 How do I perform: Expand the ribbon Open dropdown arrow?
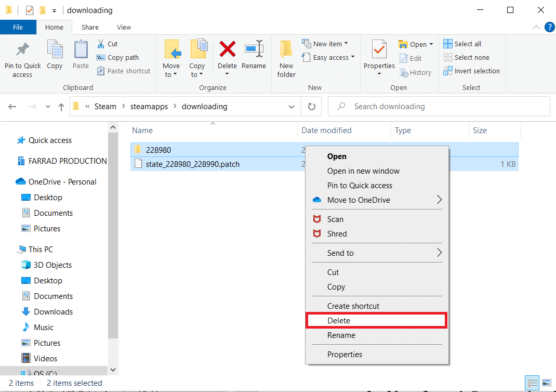pos(431,44)
